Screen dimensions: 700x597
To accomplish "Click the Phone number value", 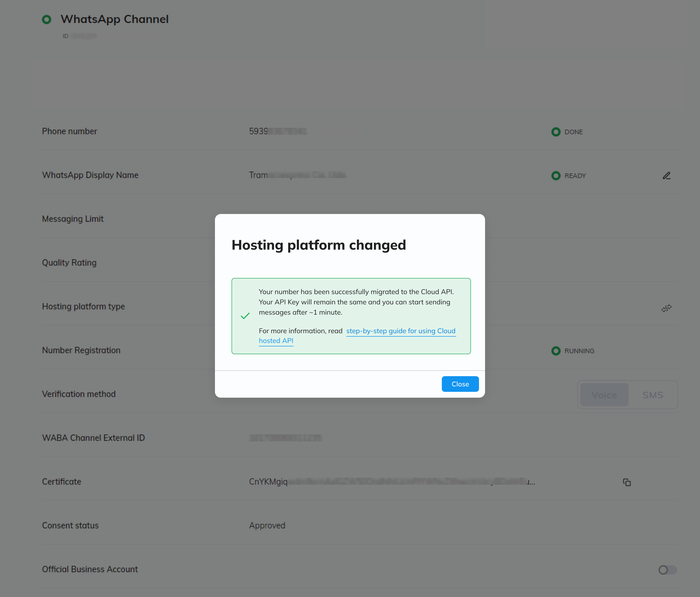I will [x=277, y=131].
